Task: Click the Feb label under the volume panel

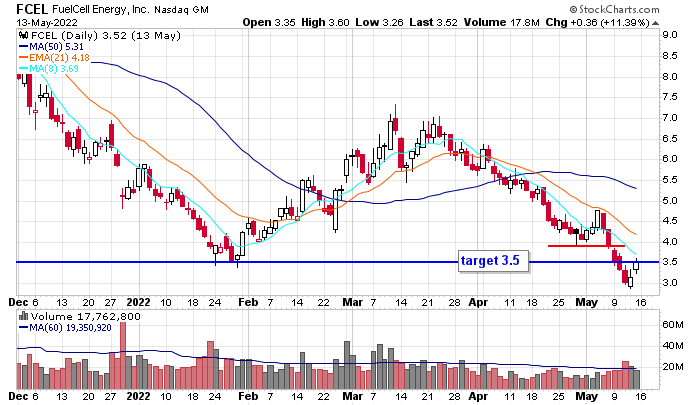Action: 248,396
